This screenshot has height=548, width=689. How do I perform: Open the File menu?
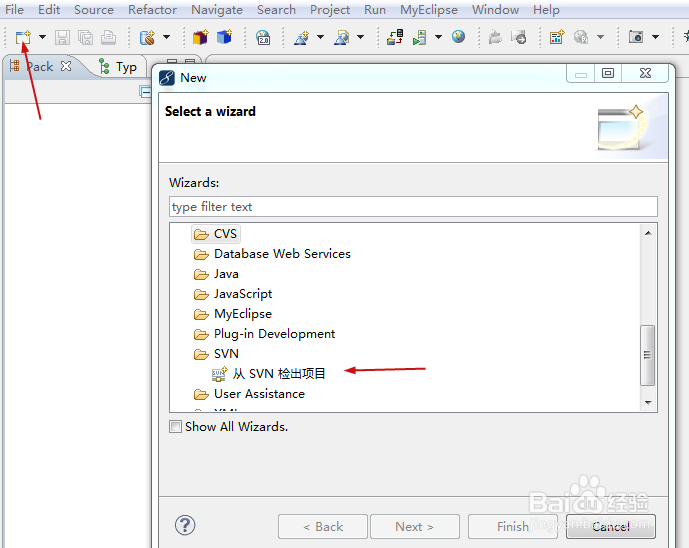click(x=14, y=10)
